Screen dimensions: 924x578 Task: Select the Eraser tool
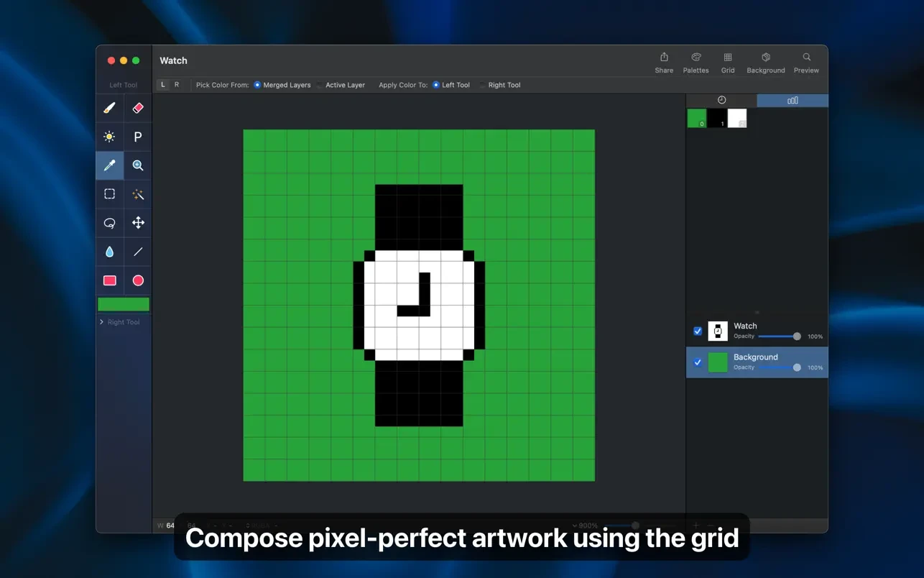[x=138, y=108]
